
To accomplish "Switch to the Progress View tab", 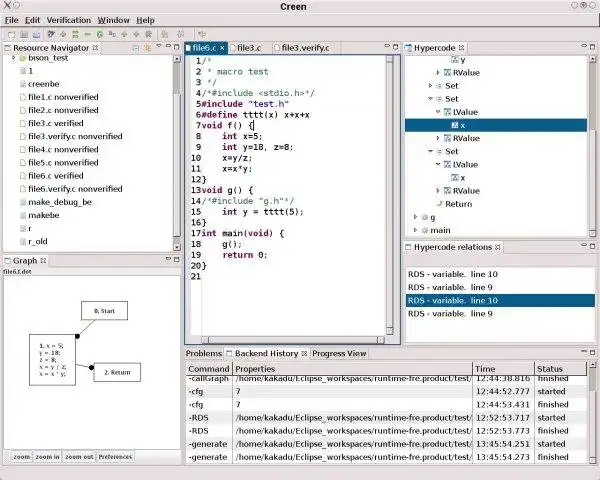I will tap(339, 353).
